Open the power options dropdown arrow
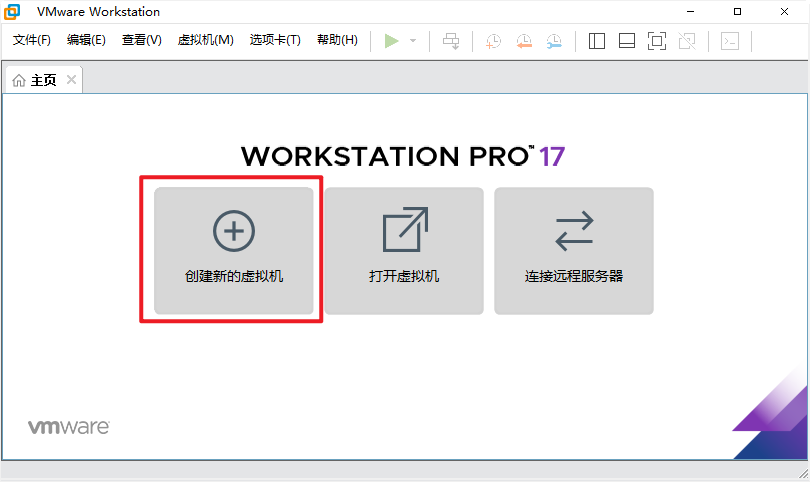The width and height of the screenshot is (810, 482). 413,41
